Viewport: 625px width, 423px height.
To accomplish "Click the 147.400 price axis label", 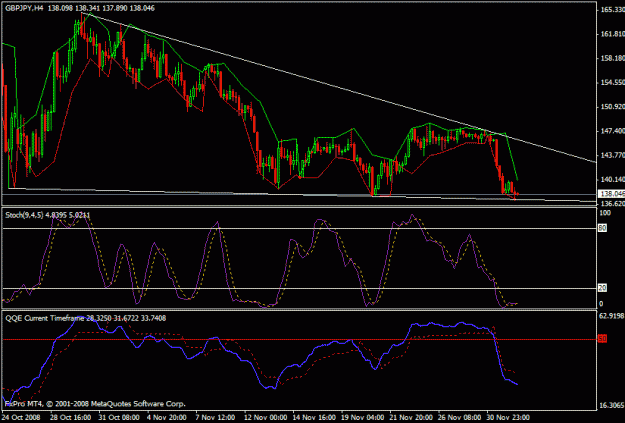I will [x=612, y=131].
